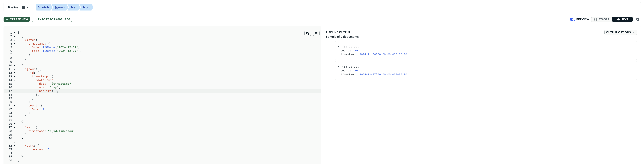Screen dimensions: 644x164
Task: Select the Text view mode
Action: click(622, 19)
